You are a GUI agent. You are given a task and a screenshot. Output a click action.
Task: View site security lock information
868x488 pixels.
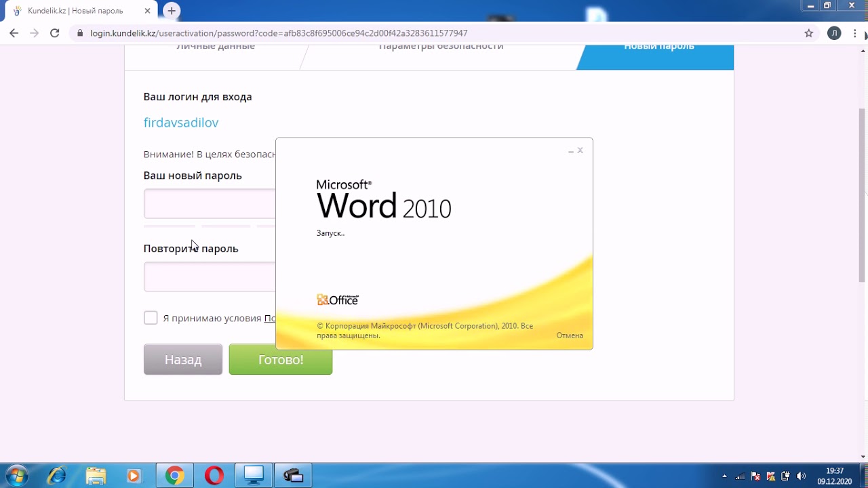(x=79, y=33)
